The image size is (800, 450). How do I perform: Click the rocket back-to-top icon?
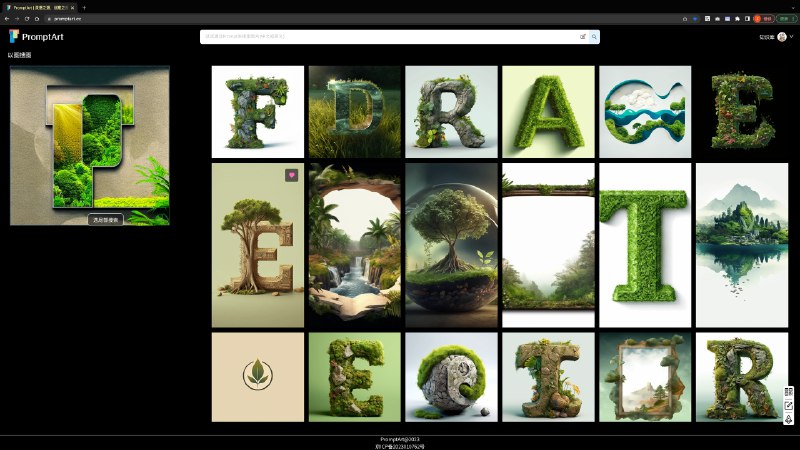click(788, 419)
